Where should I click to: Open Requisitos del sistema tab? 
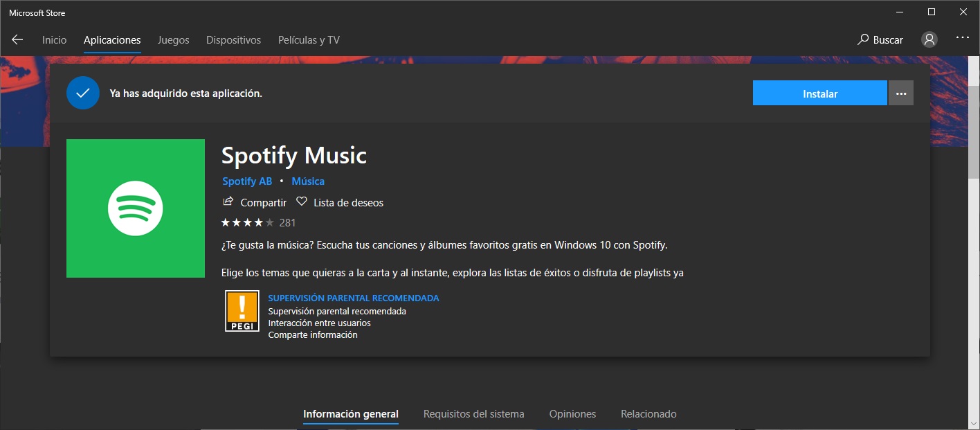tap(474, 414)
